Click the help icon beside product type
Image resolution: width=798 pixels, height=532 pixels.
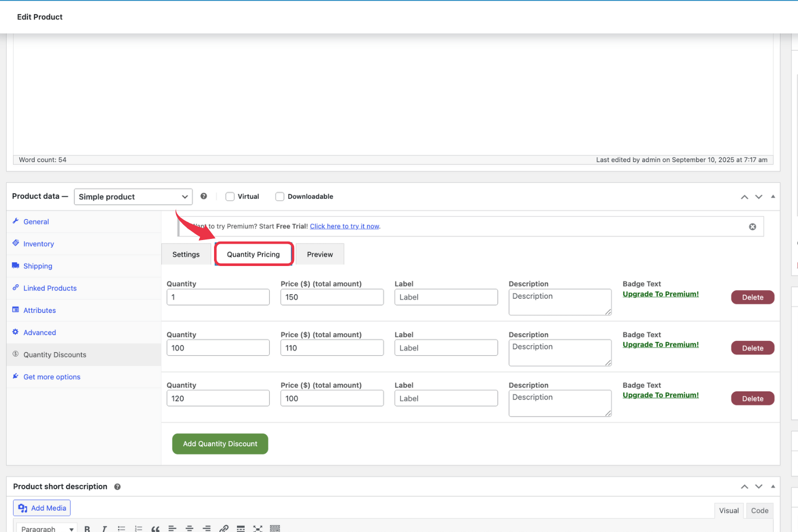[x=204, y=196]
